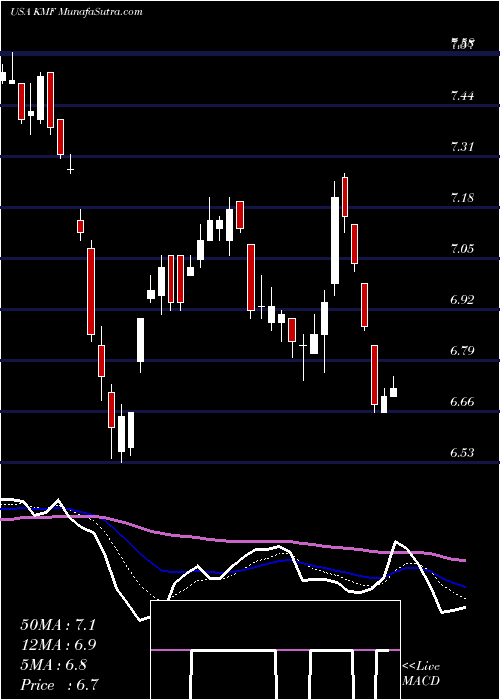Click the 6.66 price axis label
500x700 pixels.
click(x=462, y=401)
